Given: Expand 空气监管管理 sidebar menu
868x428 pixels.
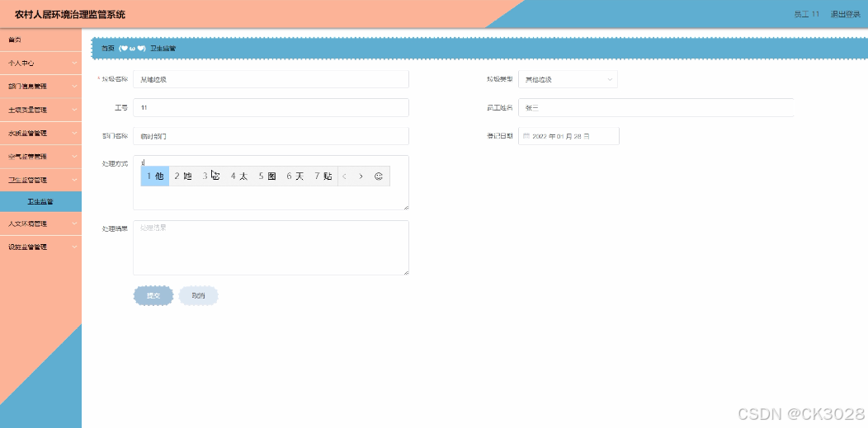Looking at the screenshot, I should 40,157.
